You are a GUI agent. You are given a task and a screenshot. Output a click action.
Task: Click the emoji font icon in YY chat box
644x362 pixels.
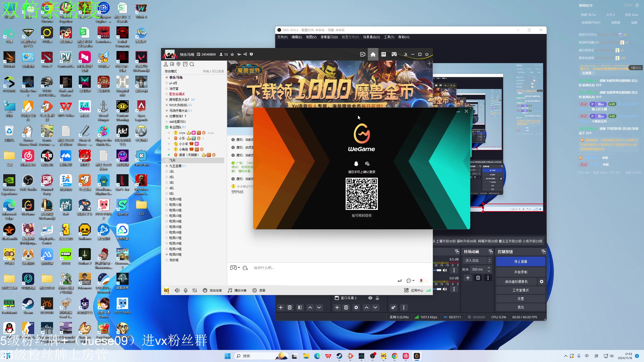click(245, 268)
